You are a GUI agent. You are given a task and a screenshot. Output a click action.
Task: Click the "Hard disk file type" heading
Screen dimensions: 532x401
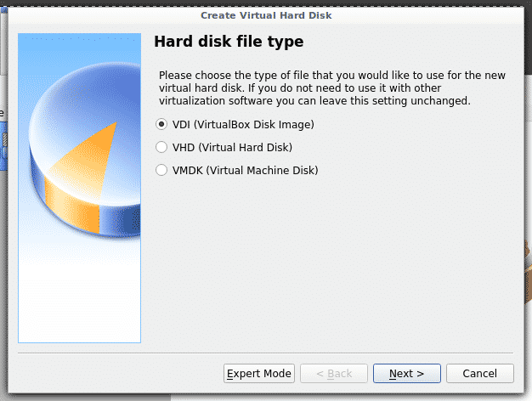click(x=229, y=42)
